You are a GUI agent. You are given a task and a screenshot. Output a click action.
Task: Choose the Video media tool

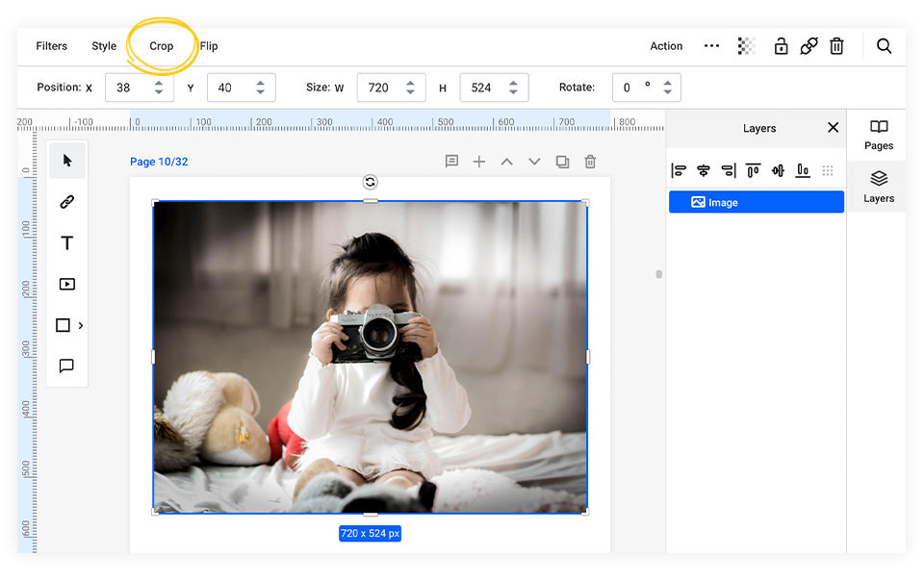pos(66,284)
